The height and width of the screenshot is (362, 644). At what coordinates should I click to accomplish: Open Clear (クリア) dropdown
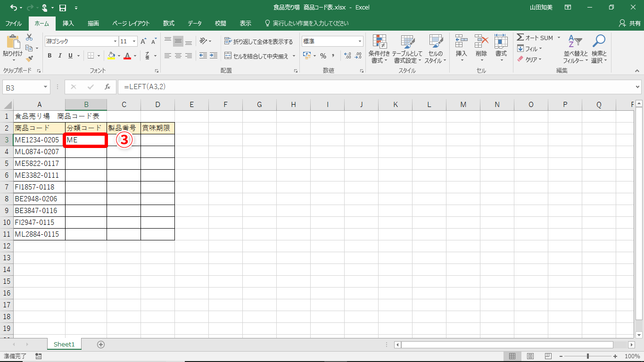[529, 59]
